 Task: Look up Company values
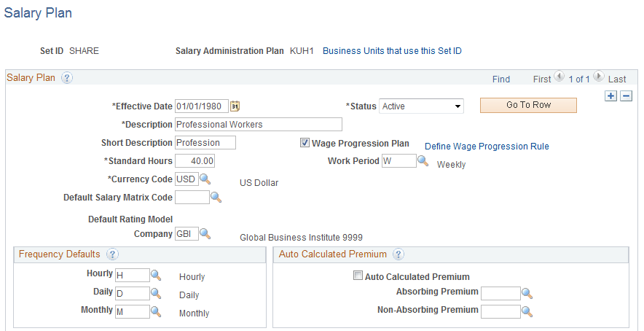205,234
